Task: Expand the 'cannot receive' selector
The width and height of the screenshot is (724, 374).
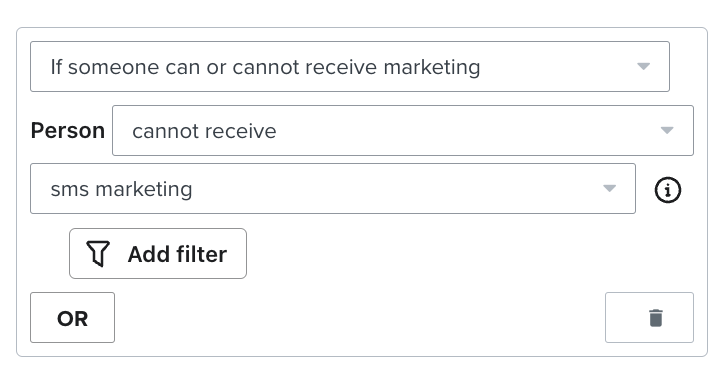Action: (x=403, y=131)
